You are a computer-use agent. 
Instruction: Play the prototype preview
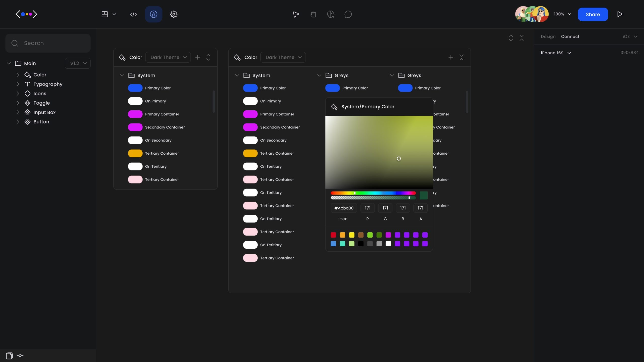click(620, 14)
